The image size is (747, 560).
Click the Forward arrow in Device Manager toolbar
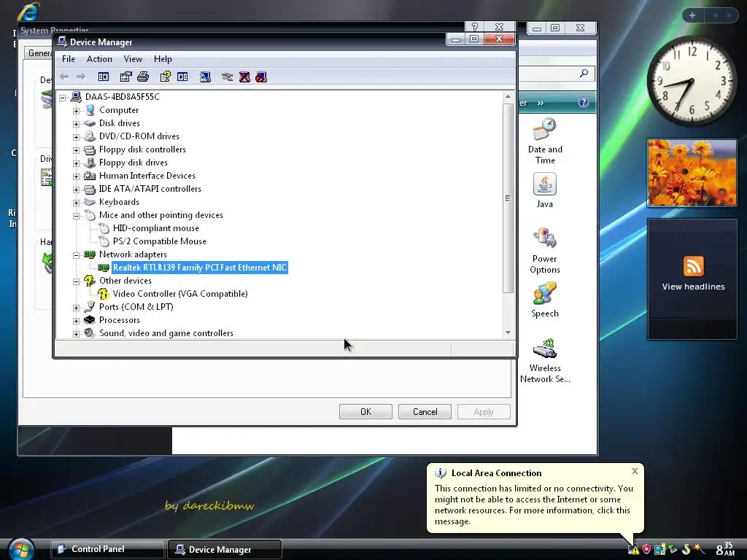pos(81,77)
